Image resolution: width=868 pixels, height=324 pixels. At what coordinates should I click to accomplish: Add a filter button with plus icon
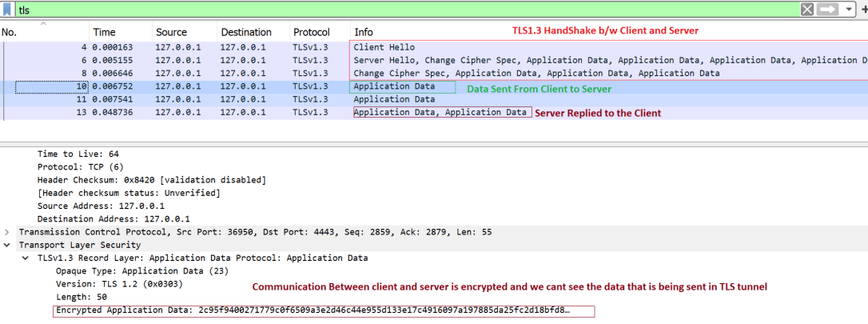863,10
